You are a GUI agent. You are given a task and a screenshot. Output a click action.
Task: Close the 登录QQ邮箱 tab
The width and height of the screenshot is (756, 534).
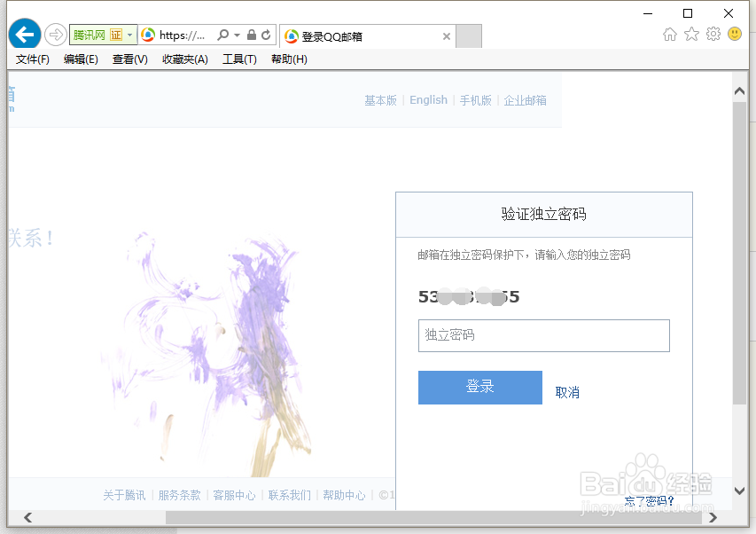[x=447, y=36]
